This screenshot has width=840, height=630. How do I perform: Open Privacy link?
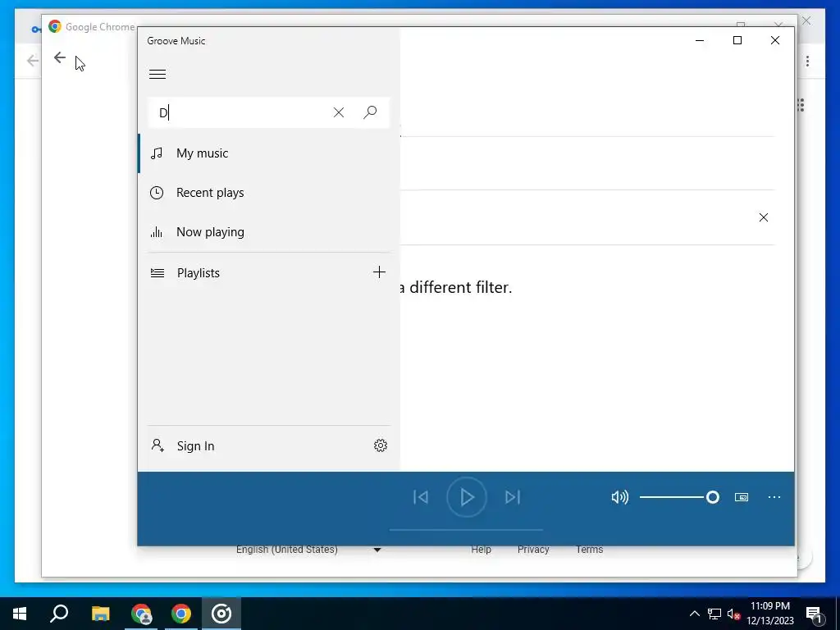[x=533, y=550]
